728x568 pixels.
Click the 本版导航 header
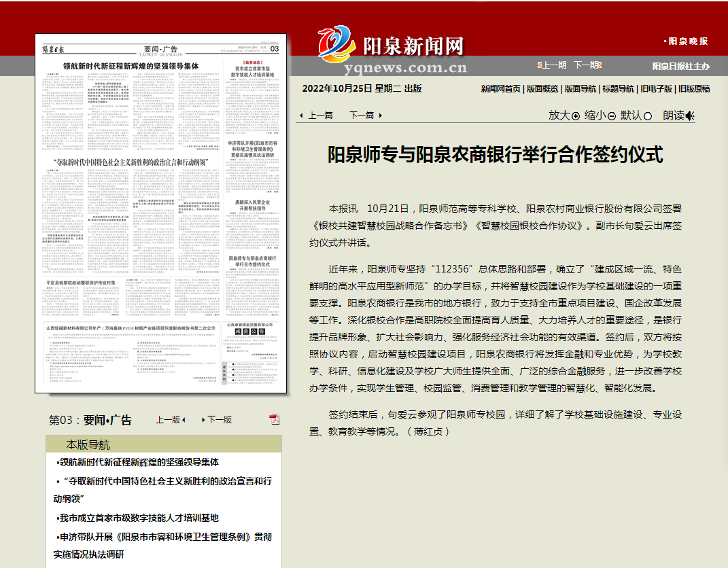[88, 444]
